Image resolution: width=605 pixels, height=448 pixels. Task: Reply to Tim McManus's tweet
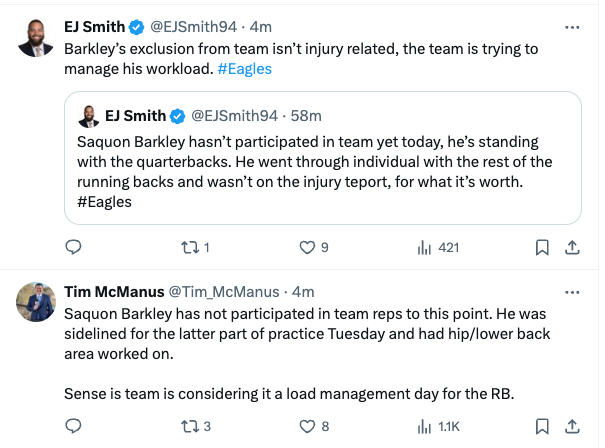[73, 426]
